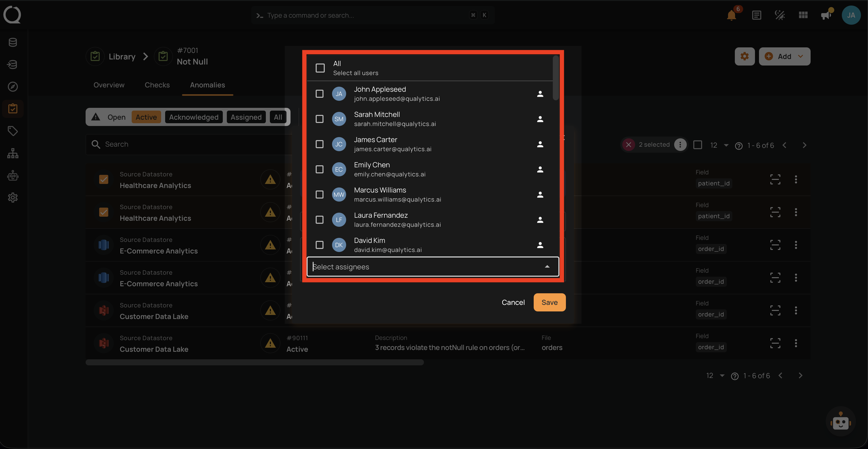Expand the Add button dropdown
This screenshot has width=868, height=449.
[801, 56]
